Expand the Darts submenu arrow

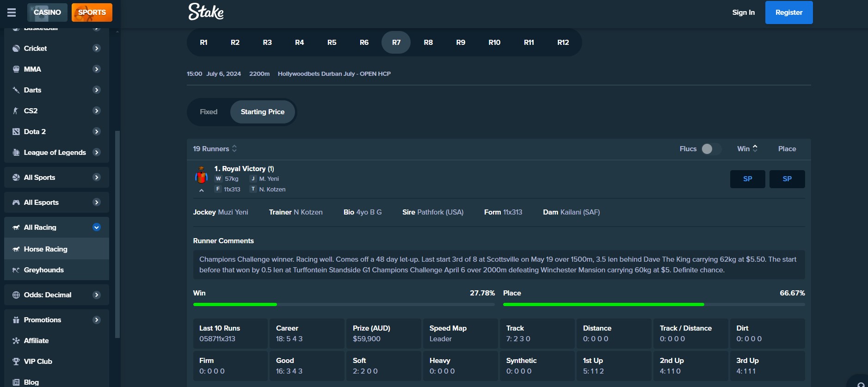tap(97, 90)
